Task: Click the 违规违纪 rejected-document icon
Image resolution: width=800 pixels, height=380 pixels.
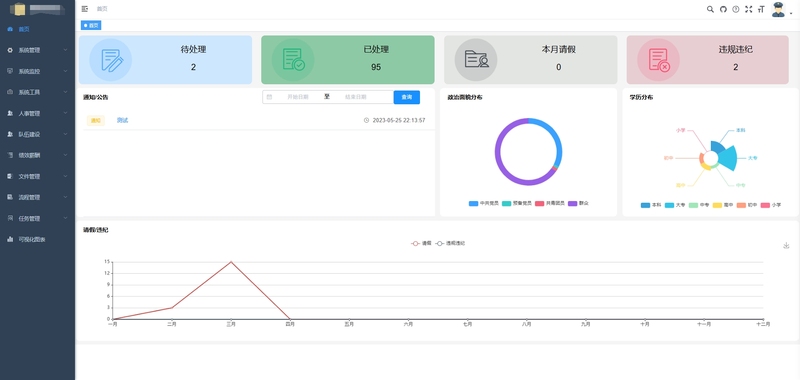Action: point(659,60)
